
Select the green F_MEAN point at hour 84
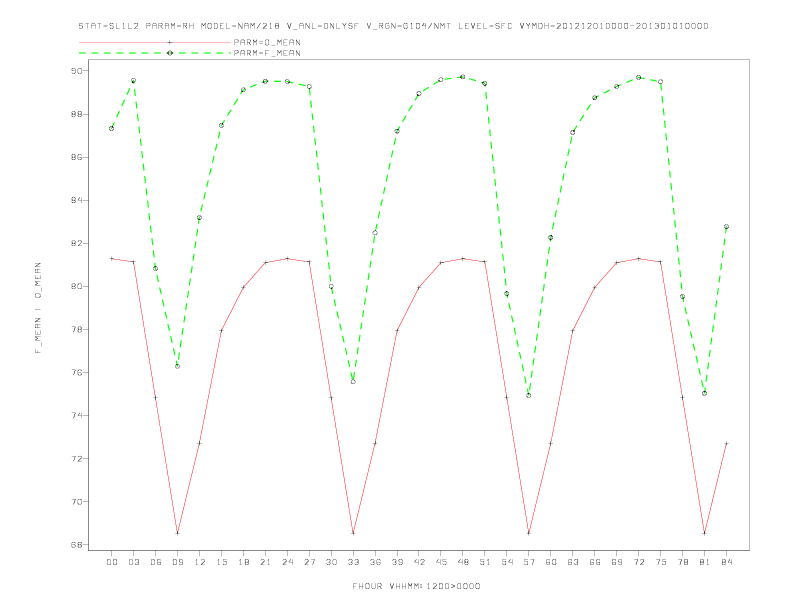tap(726, 227)
